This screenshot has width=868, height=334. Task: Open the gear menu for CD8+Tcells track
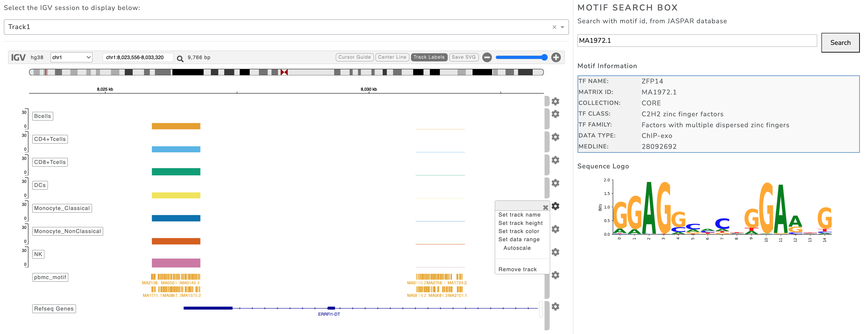555,160
